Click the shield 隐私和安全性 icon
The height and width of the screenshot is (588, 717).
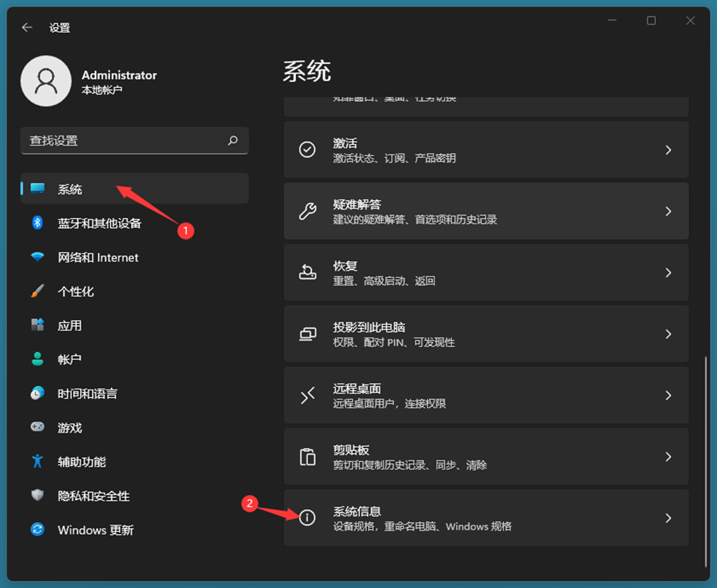(38, 495)
